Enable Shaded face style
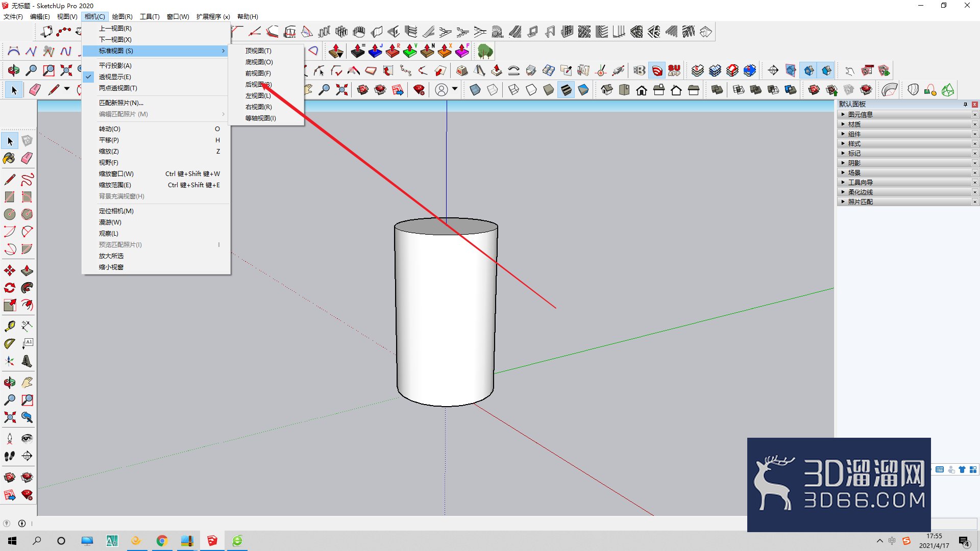Viewport: 980px width, 551px height. tap(549, 90)
